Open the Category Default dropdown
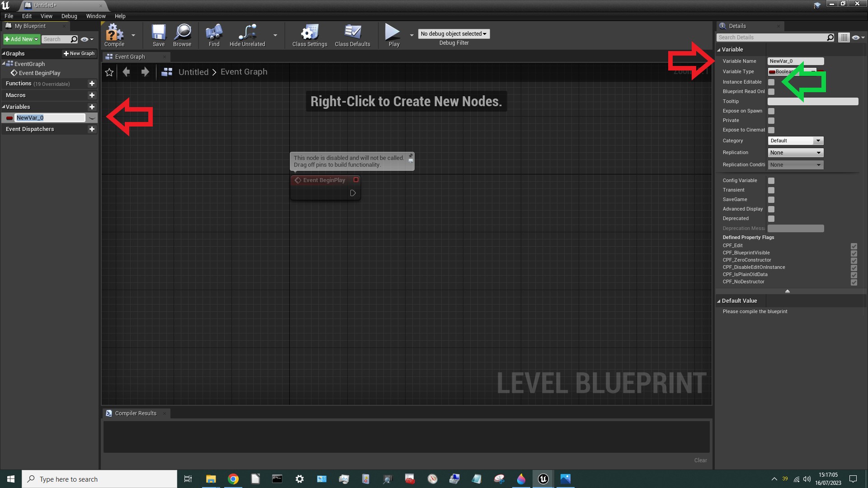The width and height of the screenshot is (868, 488). point(796,141)
